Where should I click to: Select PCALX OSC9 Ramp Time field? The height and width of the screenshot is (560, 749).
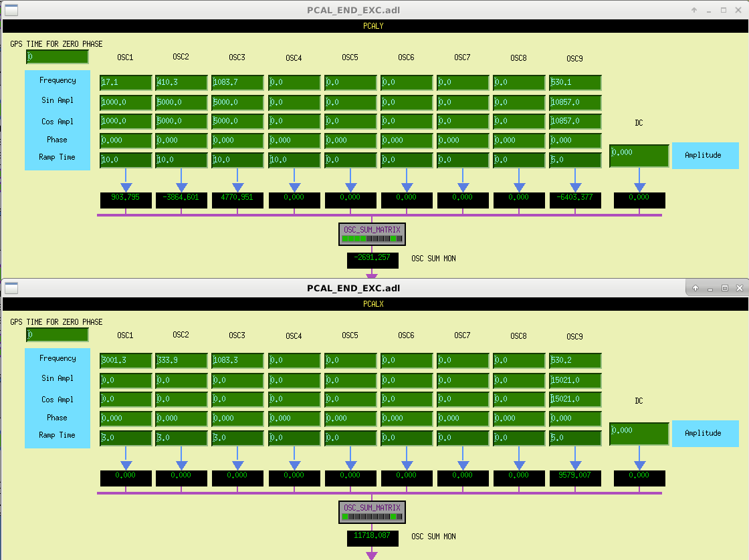pyautogui.click(x=575, y=438)
